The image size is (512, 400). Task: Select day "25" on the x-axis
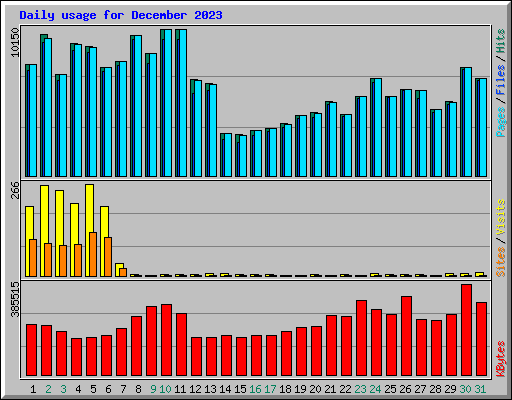tap(390, 389)
